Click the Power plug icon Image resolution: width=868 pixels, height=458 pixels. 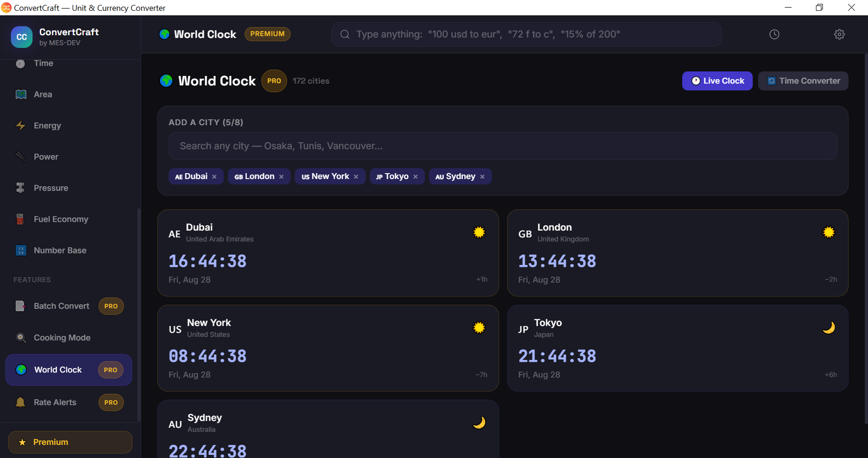21,157
